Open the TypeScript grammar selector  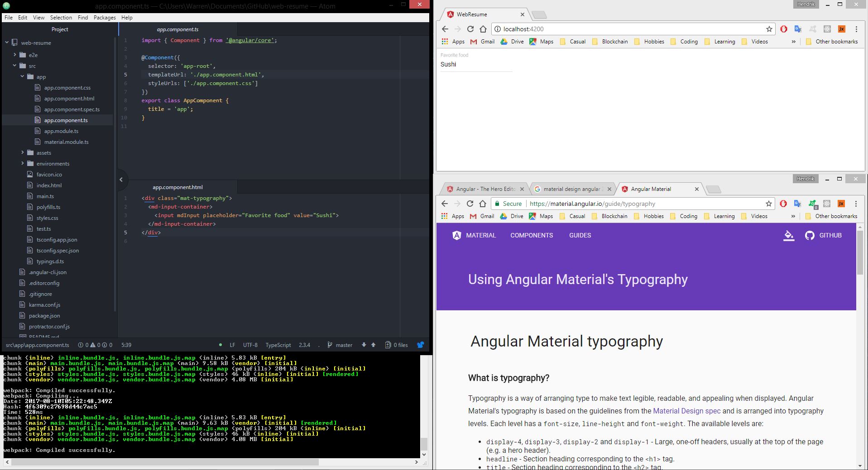coord(278,345)
